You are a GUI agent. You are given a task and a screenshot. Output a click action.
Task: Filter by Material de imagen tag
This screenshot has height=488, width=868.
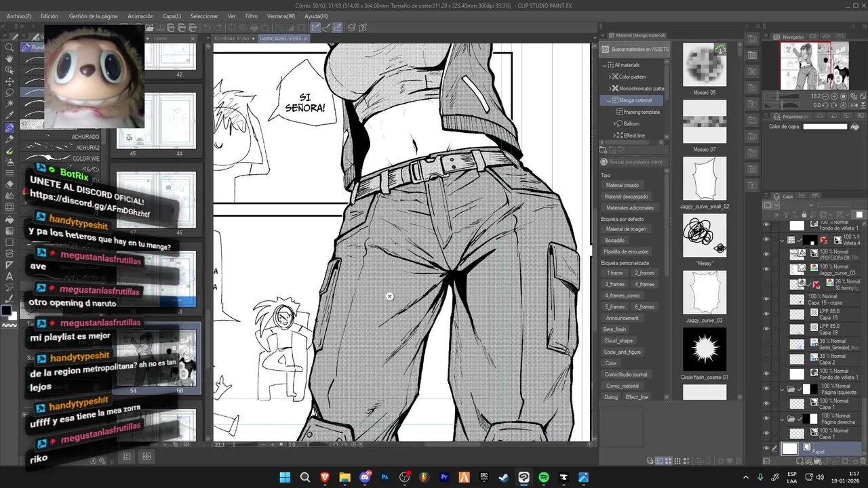625,229
